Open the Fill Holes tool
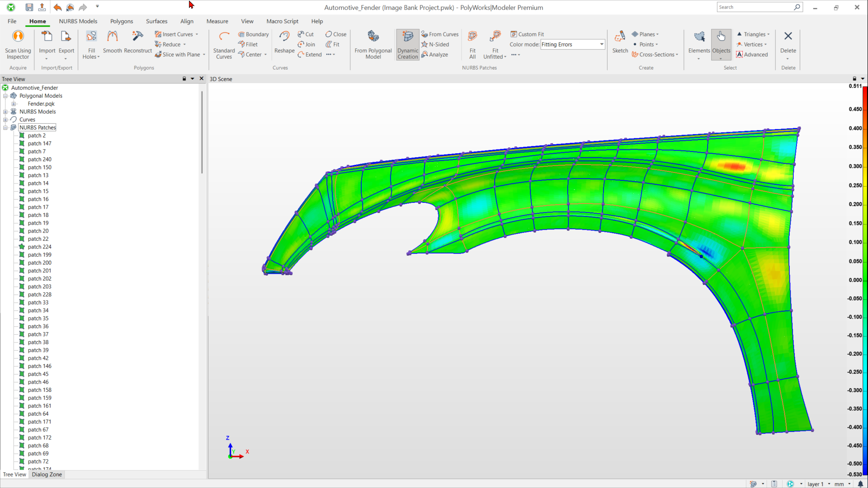Screen dimensions: 868x488 91,37
